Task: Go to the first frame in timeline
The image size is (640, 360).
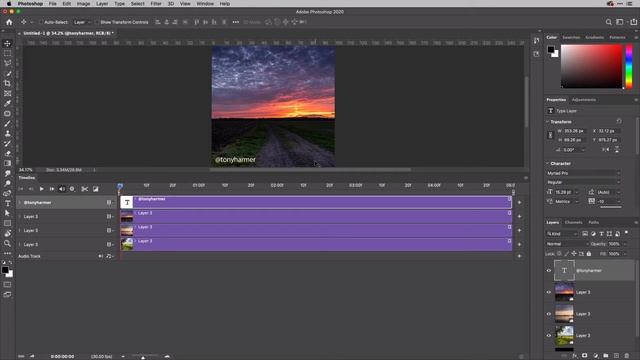Action: pos(20,189)
